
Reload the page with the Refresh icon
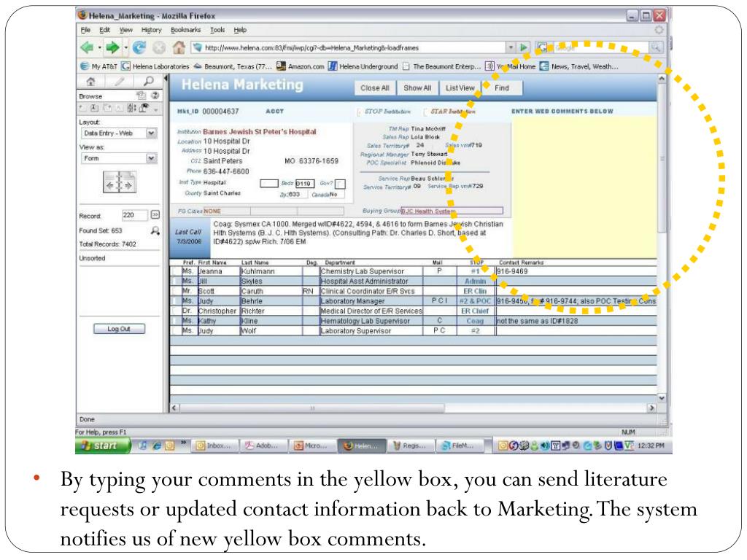139,47
